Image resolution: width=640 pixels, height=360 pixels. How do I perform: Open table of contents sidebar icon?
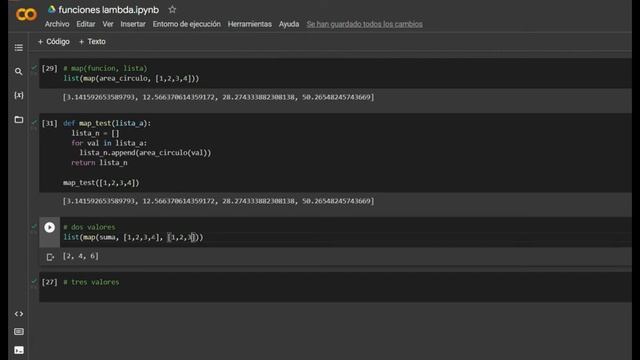(x=19, y=48)
